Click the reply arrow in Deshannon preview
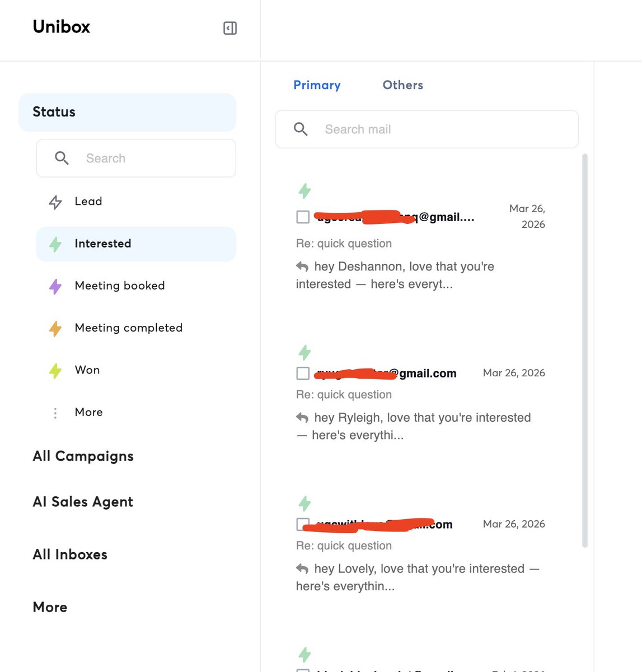Viewport: 642px width, 672px height. click(x=302, y=267)
